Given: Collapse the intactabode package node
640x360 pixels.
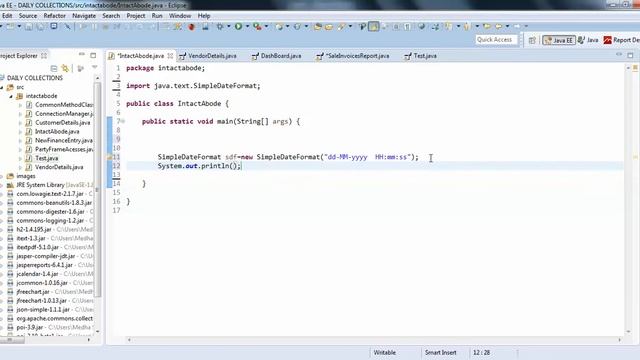Looking at the screenshot, I should tap(11, 96).
